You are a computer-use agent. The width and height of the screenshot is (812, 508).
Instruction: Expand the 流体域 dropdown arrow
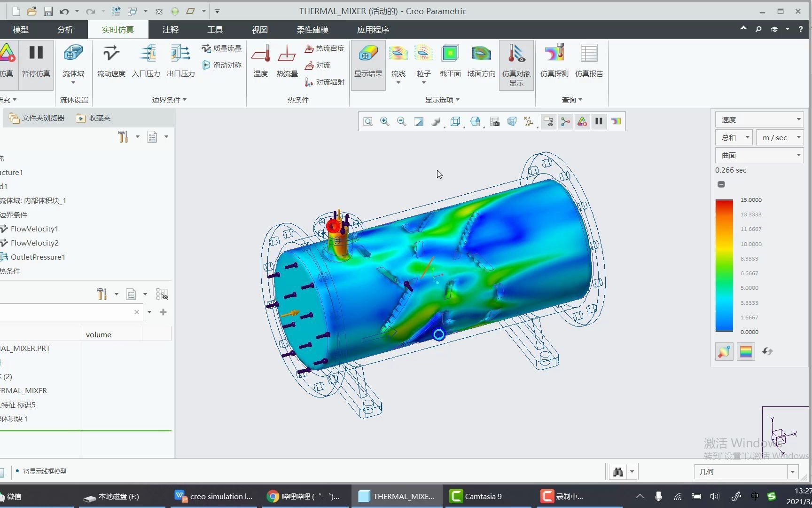tap(73, 83)
